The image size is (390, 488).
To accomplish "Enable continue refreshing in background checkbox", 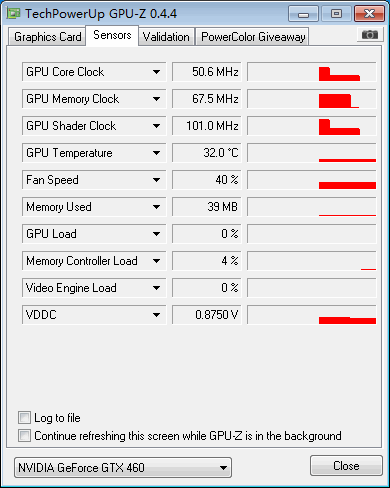I will [x=24, y=435].
